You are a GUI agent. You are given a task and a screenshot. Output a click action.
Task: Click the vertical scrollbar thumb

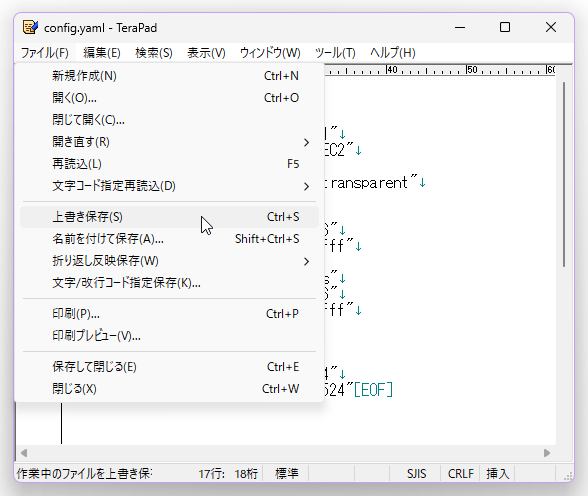(564, 175)
